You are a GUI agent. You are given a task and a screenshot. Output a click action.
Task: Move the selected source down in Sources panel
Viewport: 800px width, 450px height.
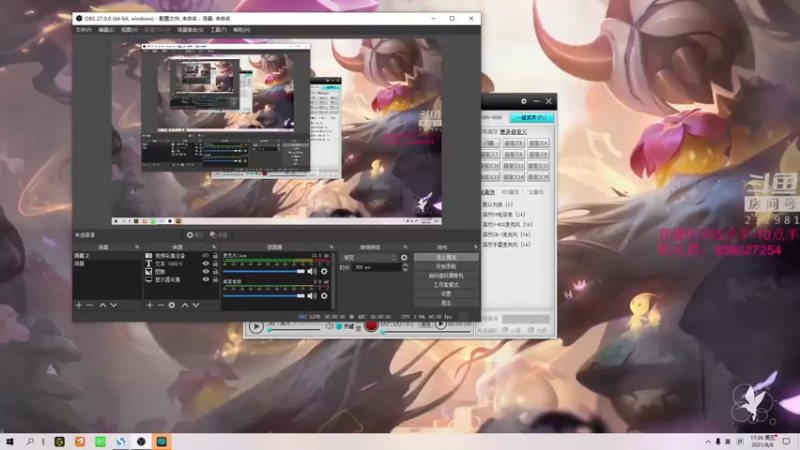(x=196, y=305)
